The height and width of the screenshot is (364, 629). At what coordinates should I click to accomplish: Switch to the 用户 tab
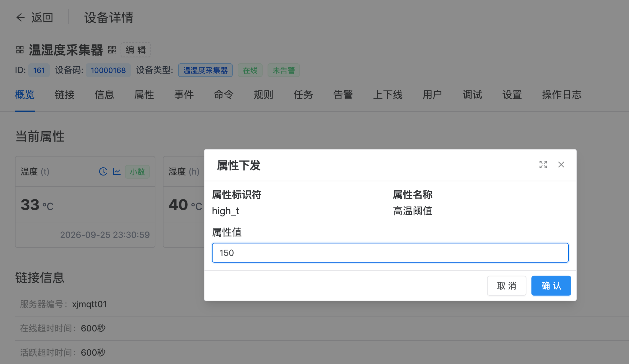pos(432,94)
